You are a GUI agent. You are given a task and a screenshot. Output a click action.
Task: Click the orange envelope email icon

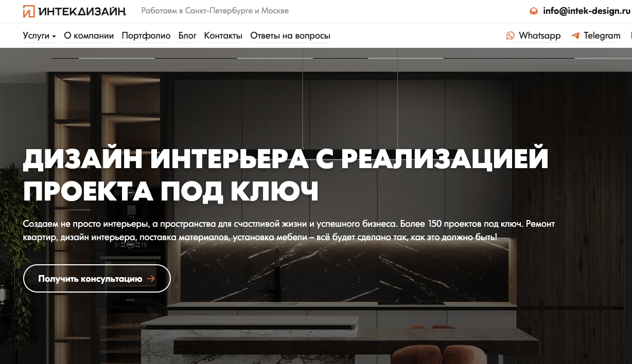coord(534,11)
